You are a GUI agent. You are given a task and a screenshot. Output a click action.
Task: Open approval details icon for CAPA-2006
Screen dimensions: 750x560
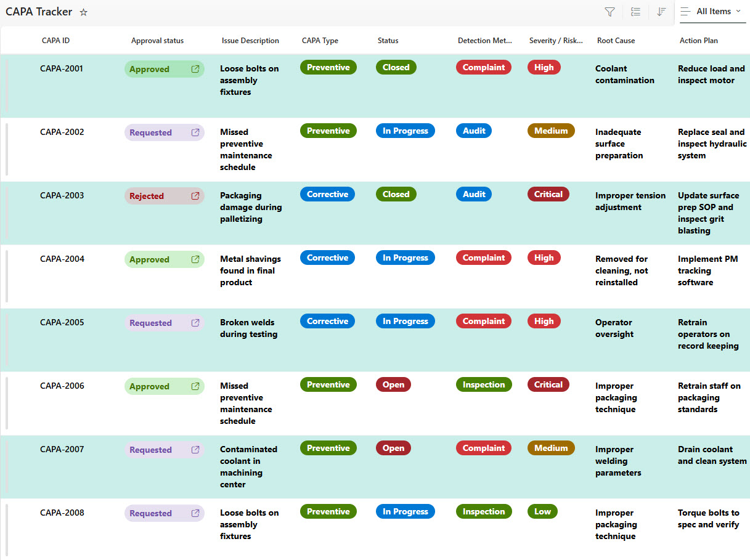click(195, 386)
